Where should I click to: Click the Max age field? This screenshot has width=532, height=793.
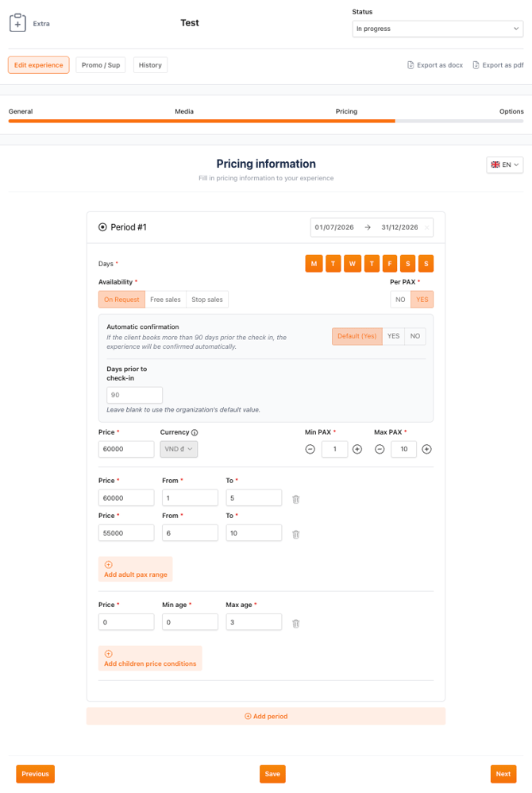[x=253, y=622]
